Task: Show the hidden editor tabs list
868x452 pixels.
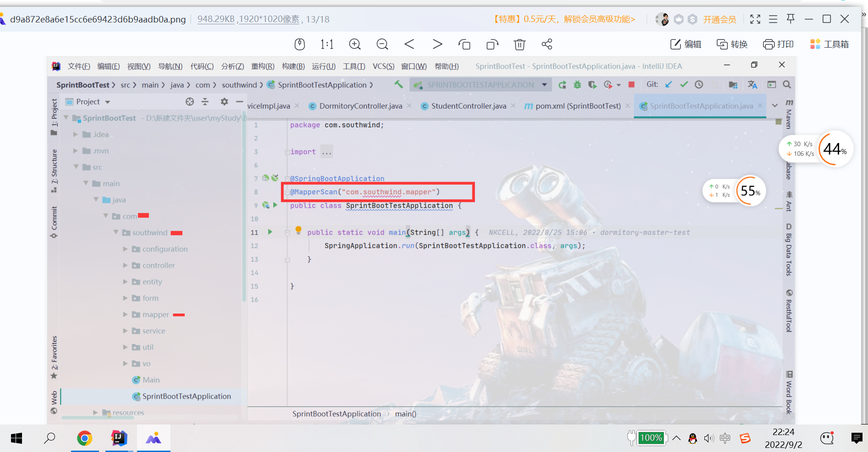Action: (x=775, y=105)
